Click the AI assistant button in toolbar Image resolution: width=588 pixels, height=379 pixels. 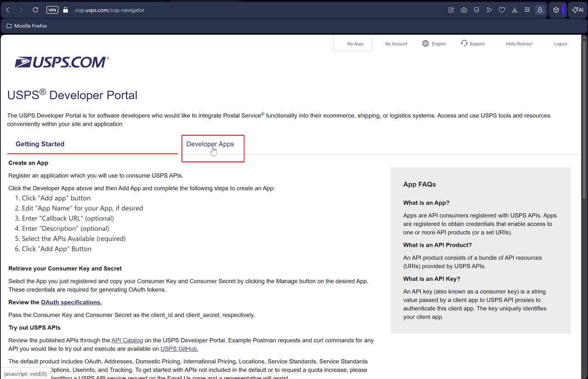(577, 10)
